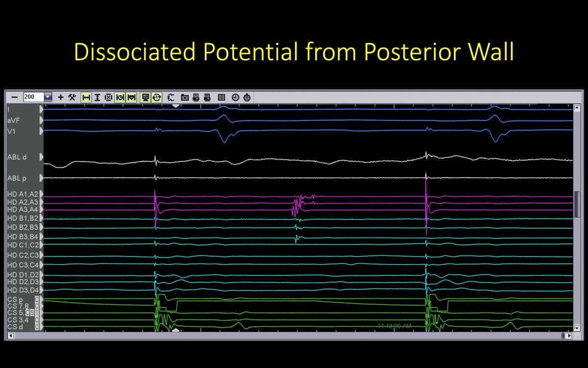Select the aVF channel label
Screen dimensions: 588x368
tap(13, 120)
